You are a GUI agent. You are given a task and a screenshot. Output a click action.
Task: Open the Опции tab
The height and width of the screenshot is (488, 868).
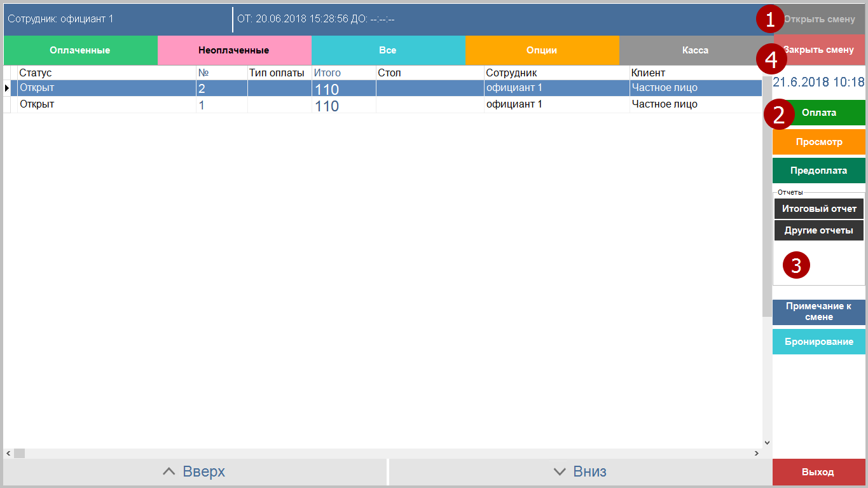tap(541, 50)
